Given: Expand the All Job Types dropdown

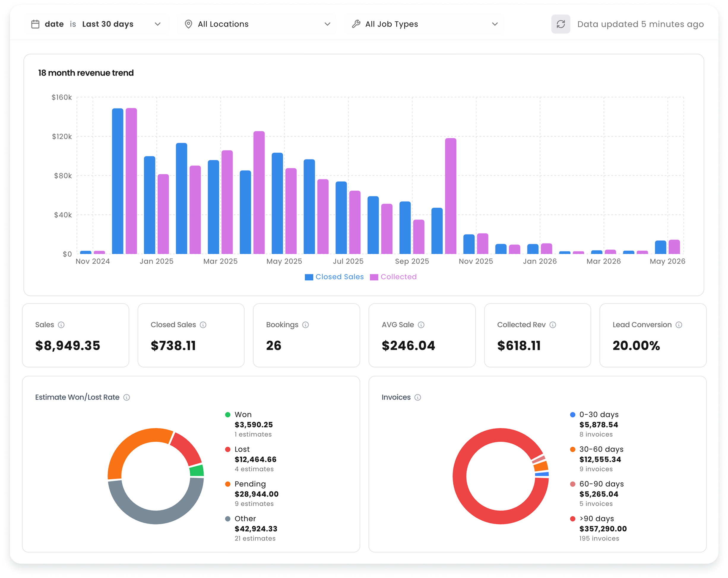Looking at the screenshot, I should 424,24.
